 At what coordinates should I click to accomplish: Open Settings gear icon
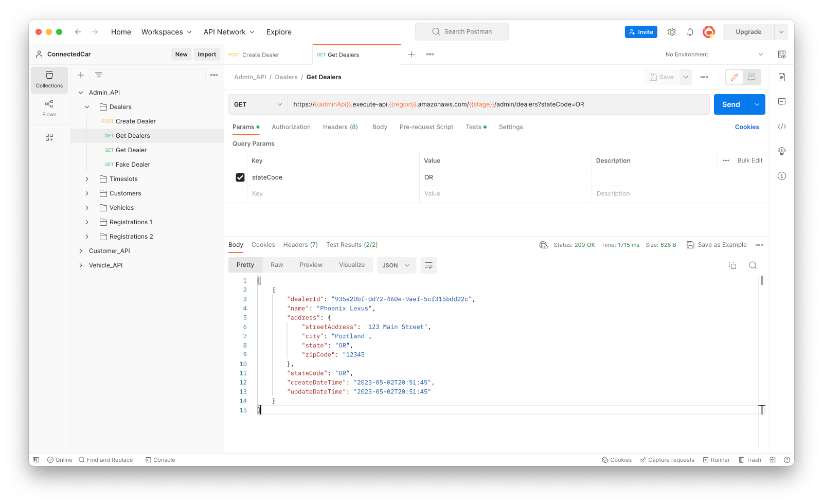(672, 32)
